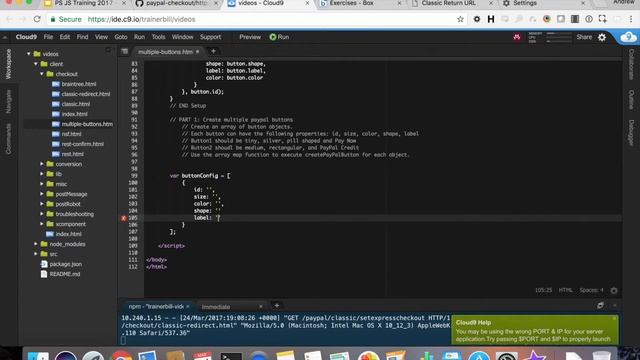Viewport: 640px width, 360px height.
Task: Switch to the Immediate console tab
Action: pyautogui.click(x=216, y=307)
